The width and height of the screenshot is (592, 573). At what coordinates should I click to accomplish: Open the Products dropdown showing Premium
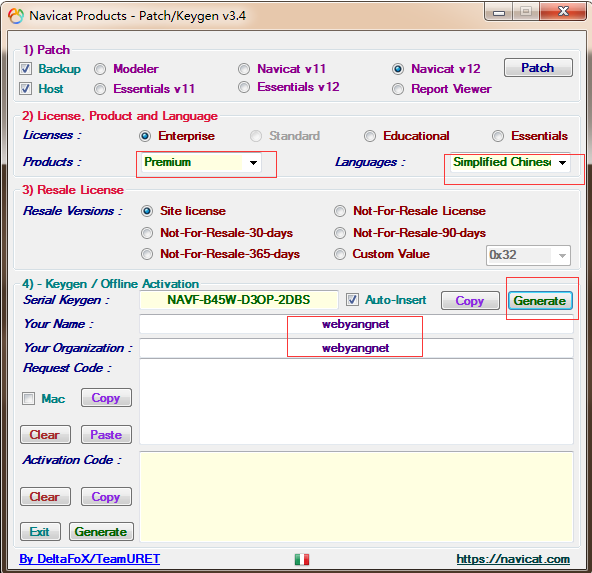click(201, 163)
